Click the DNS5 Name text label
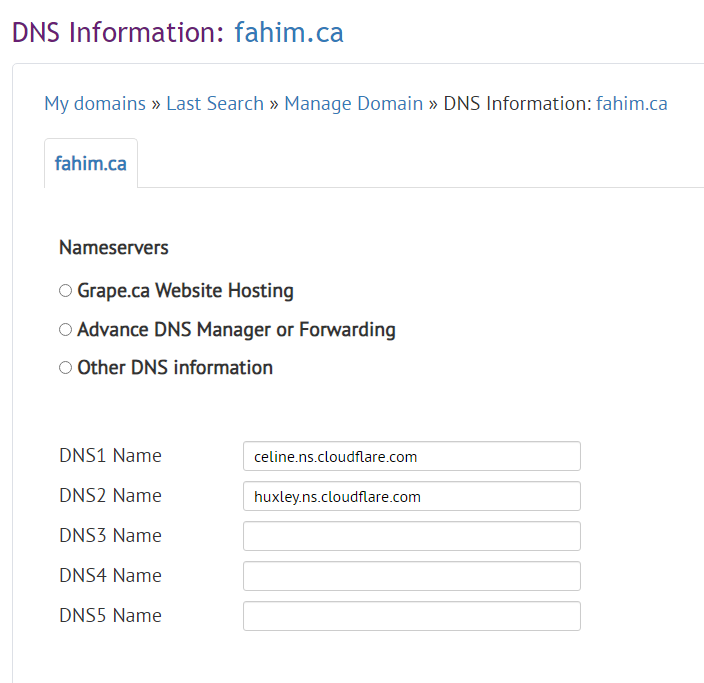The height and width of the screenshot is (683, 704). [110, 616]
